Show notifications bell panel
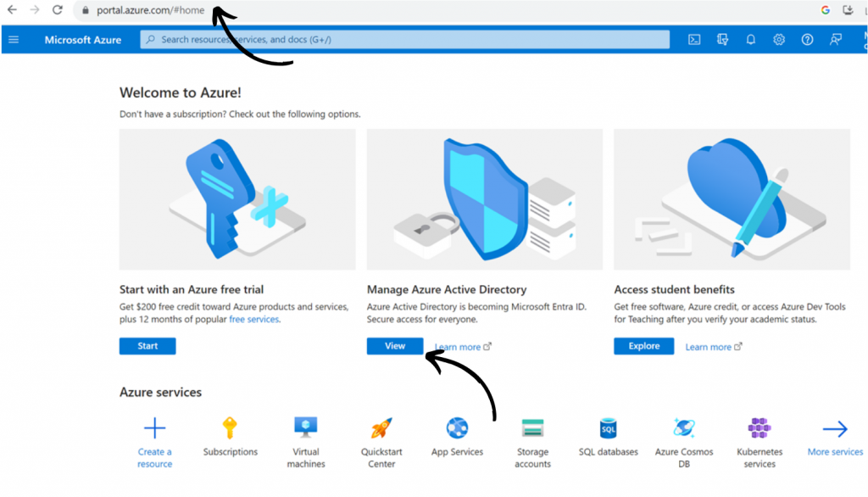Screen dimensions: 868x497 click(x=751, y=39)
